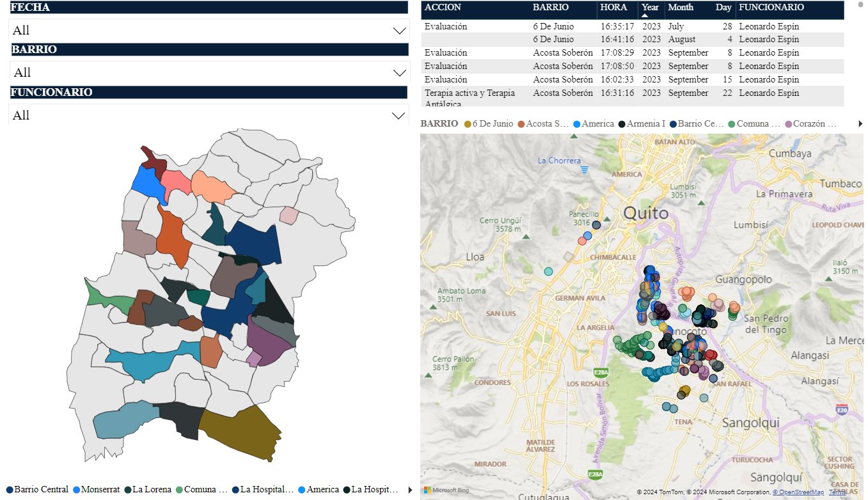Click Ilaló mountain peak marker
The image size is (868, 500).
click(x=829, y=277)
